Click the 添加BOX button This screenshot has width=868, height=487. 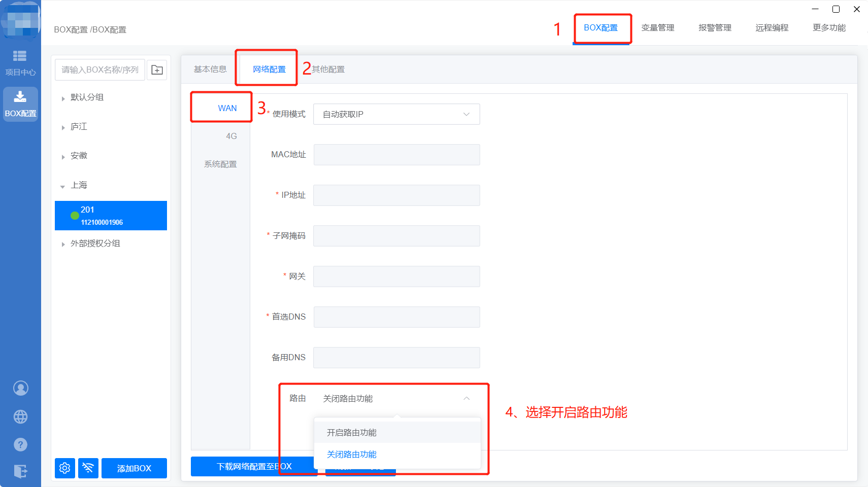click(x=134, y=468)
